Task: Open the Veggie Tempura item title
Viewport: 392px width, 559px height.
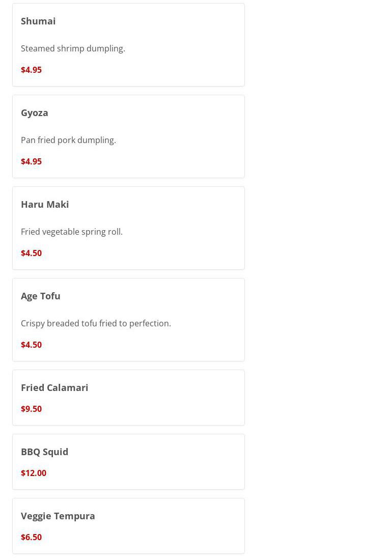Action: 58,516
